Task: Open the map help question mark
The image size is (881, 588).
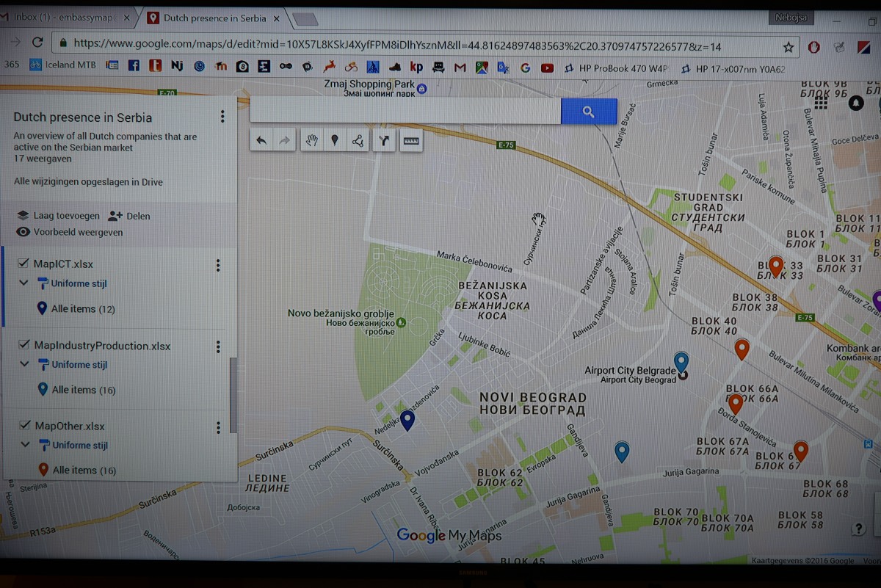Action: 858,529
